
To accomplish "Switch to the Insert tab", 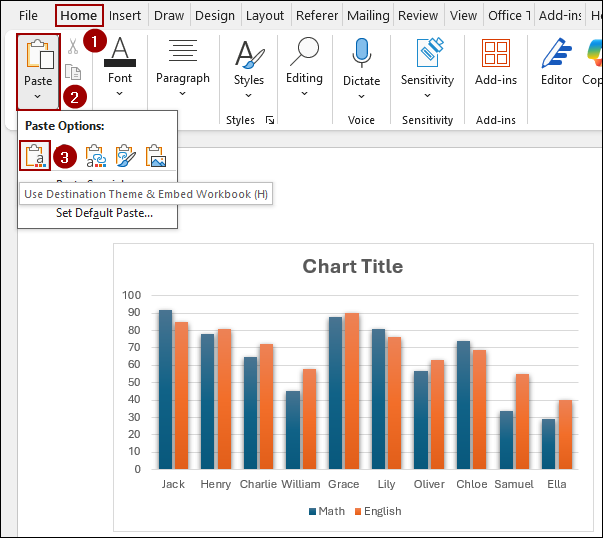I will click(x=125, y=15).
